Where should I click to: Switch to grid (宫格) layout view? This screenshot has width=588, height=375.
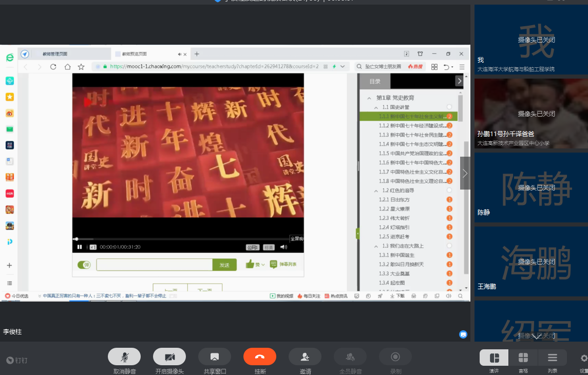pos(523,358)
